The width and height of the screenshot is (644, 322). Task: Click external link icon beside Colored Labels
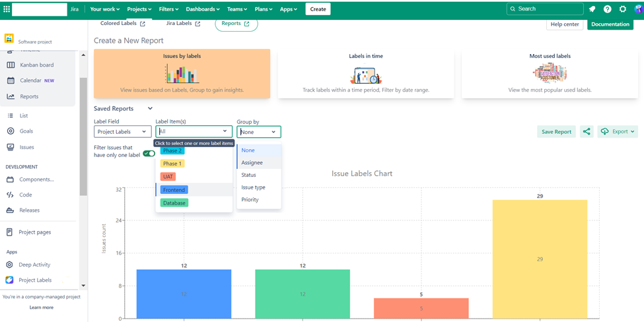pos(143,24)
